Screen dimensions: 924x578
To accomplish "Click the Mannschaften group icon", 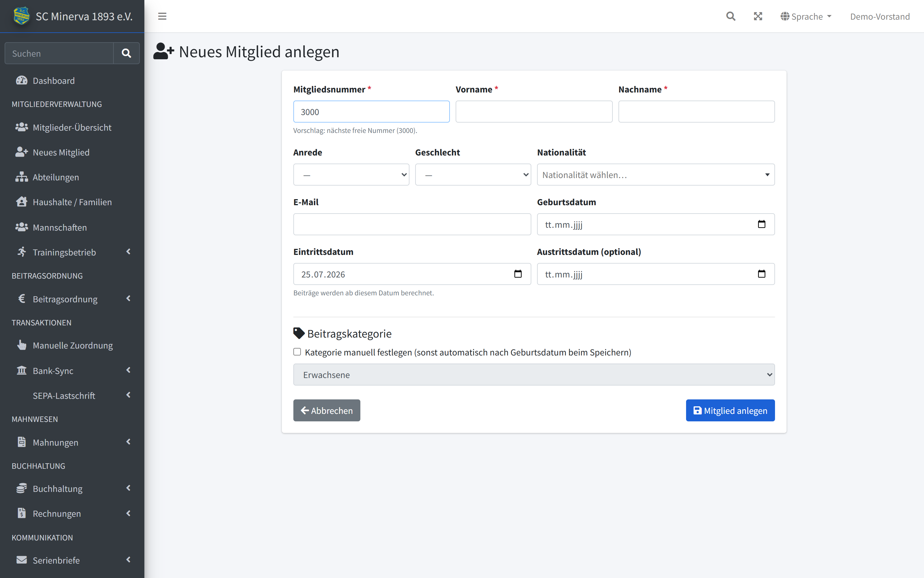I will [22, 227].
